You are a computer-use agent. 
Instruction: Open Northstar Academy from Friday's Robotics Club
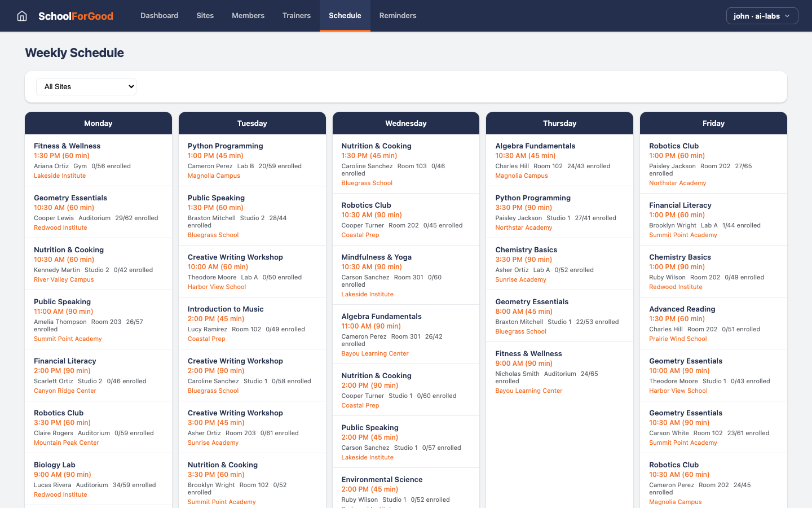click(677, 183)
